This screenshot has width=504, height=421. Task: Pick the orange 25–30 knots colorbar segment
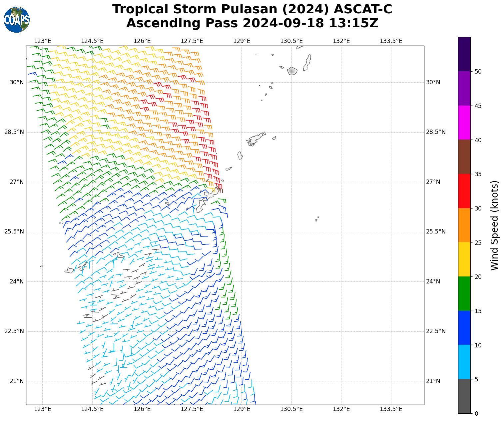(464, 225)
